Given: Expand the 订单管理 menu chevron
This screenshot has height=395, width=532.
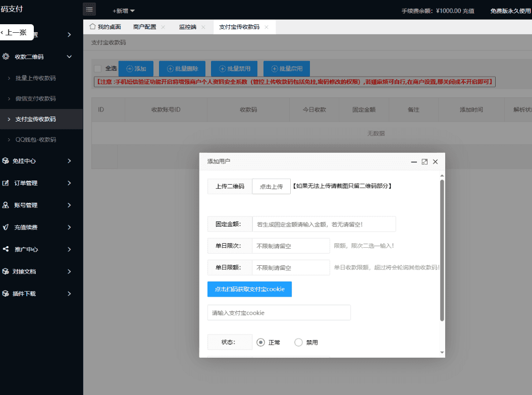Looking at the screenshot, I should 69,183.
